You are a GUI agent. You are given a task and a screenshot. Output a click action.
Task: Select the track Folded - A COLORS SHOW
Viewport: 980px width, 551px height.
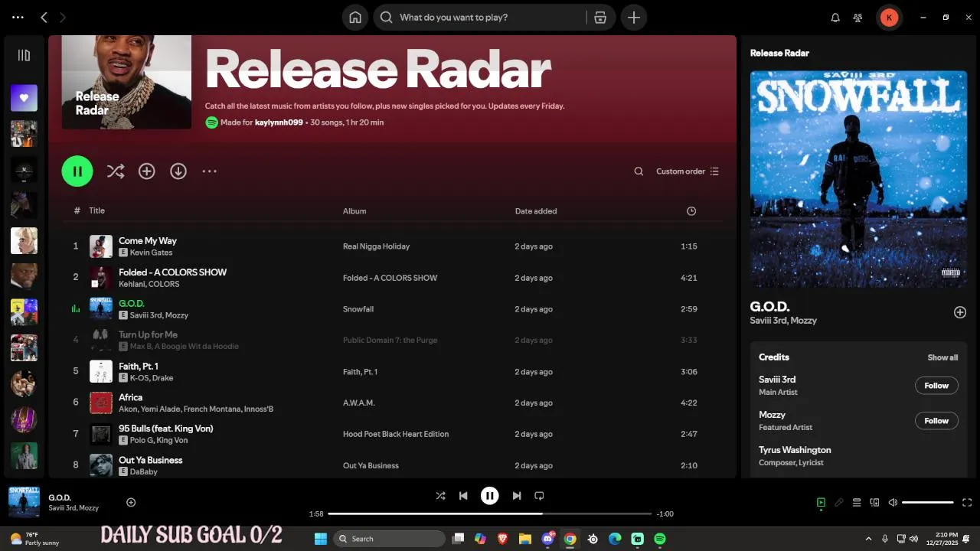click(172, 272)
